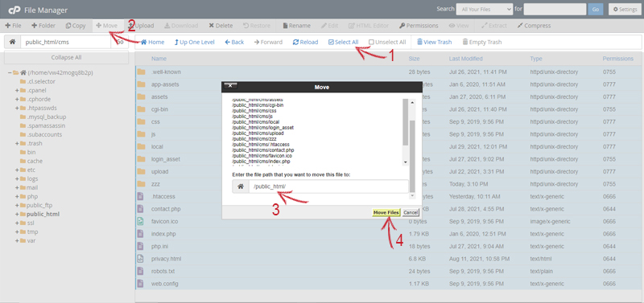Click the Back navigation link
The width and height of the screenshot is (644, 303).
[x=234, y=42]
